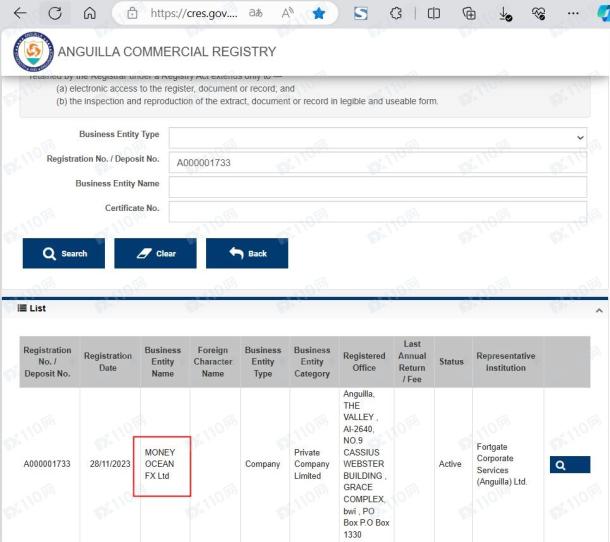Toggle split screen view icon
This screenshot has height=542, width=610.
[434, 14]
